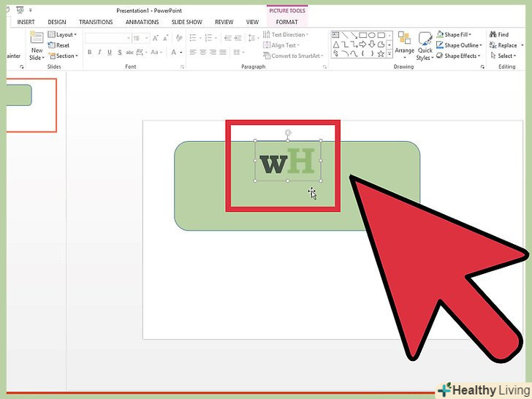Click the rotation handle above the wH picture
The height and width of the screenshot is (399, 532).
pyautogui.click(x=288, y=133)
